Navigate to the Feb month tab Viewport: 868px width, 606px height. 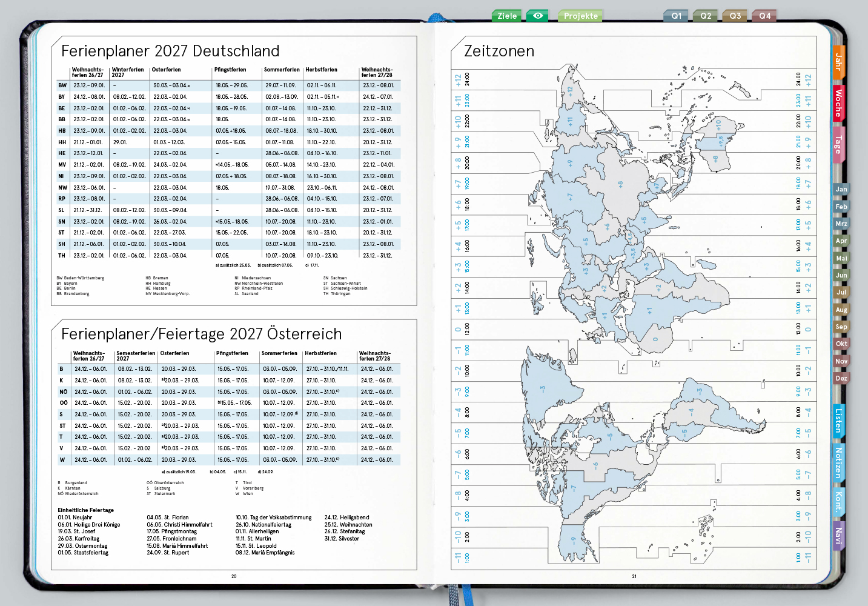click(x=841, y=207)
